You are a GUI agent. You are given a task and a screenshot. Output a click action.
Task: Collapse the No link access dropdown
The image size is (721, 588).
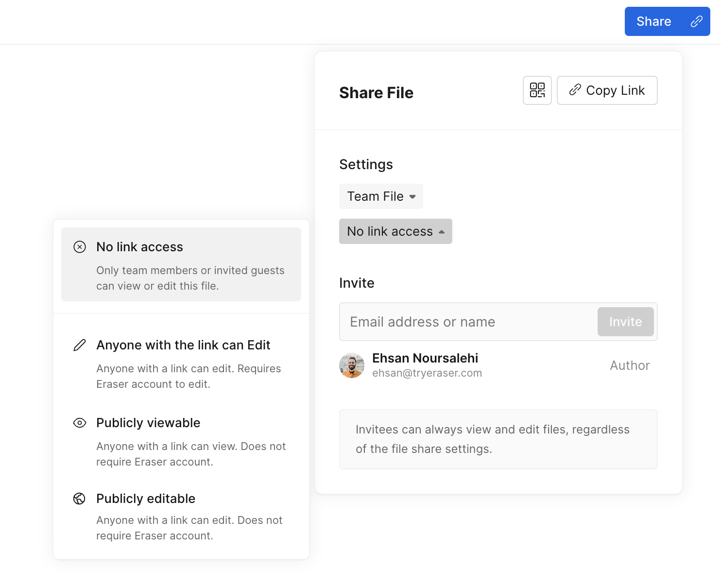click(x=395, y=231)
